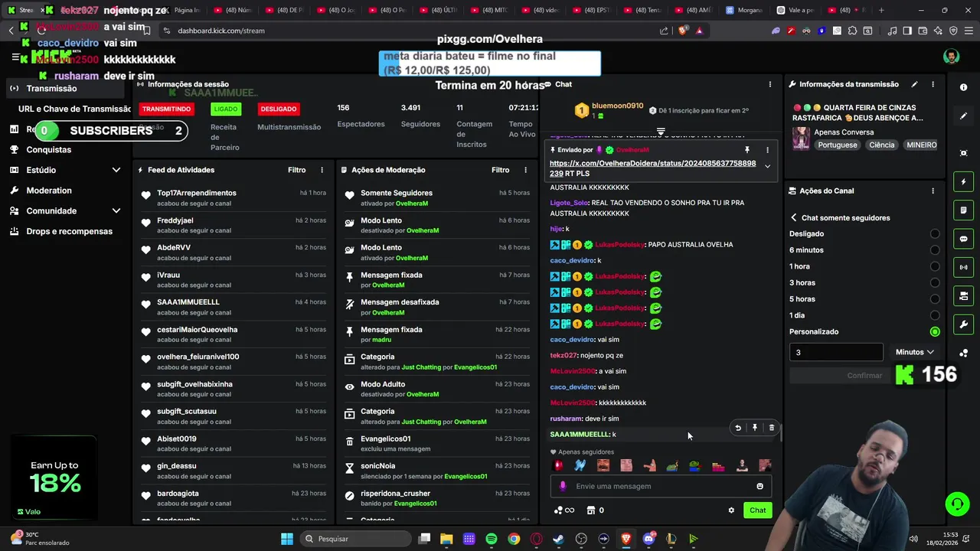
Task: Open Steam from the taskbar
Action: coord(558,539)
